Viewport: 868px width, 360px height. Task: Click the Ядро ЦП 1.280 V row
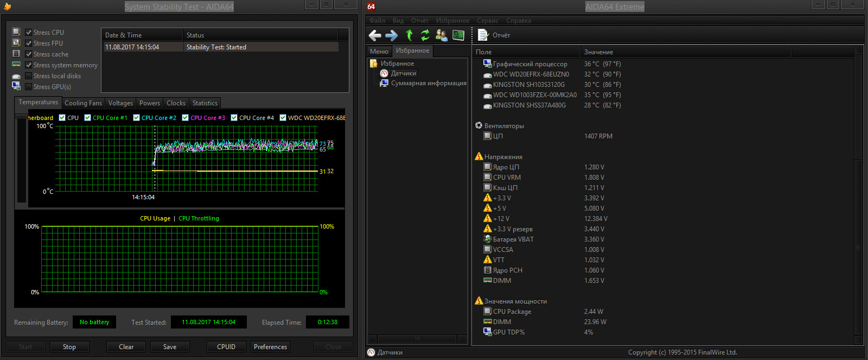[x=663, y=167]
